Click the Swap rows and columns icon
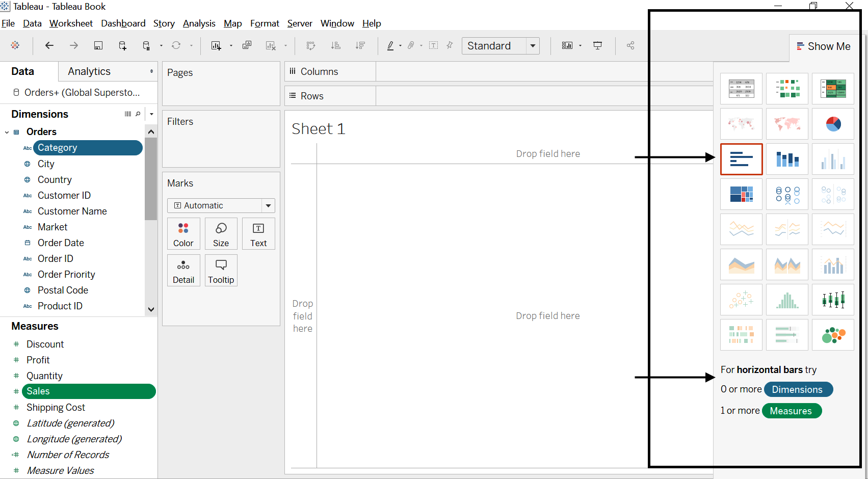 311,45
